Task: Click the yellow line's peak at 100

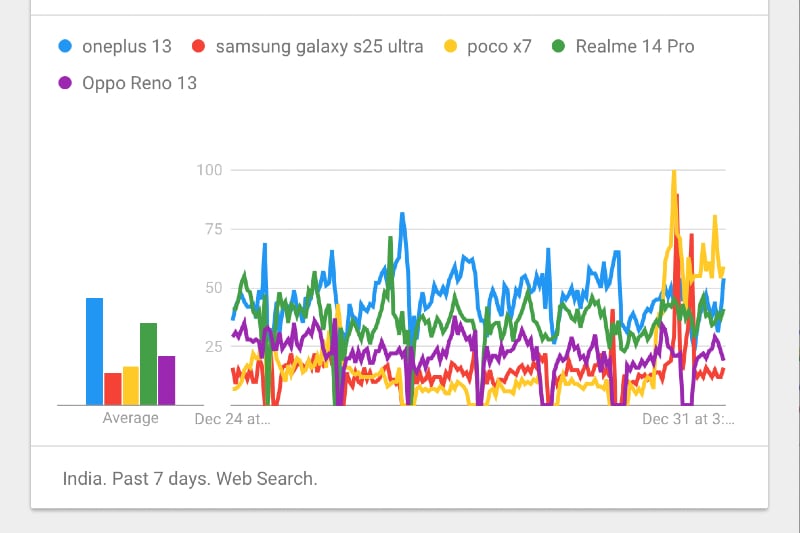Action: click(674, 172)
